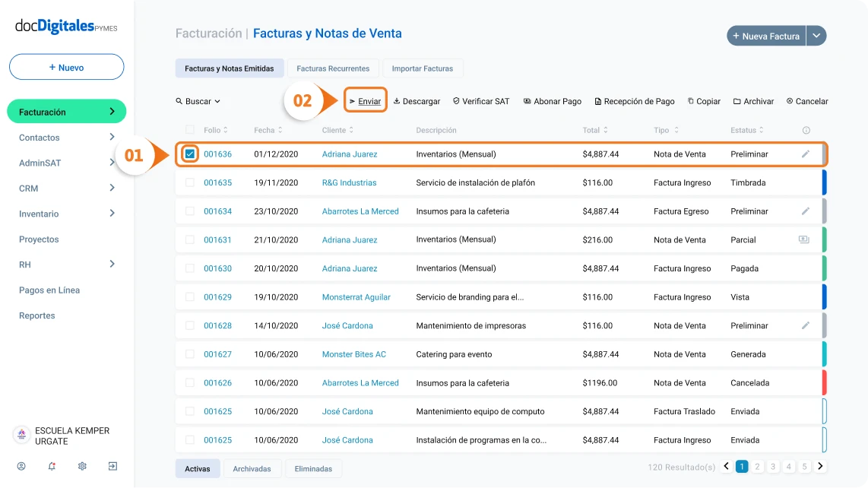Check the checkbox for invoice 001630
Image resolution: width=868 pixels, height=488 pixels.
tap(190, 268)
